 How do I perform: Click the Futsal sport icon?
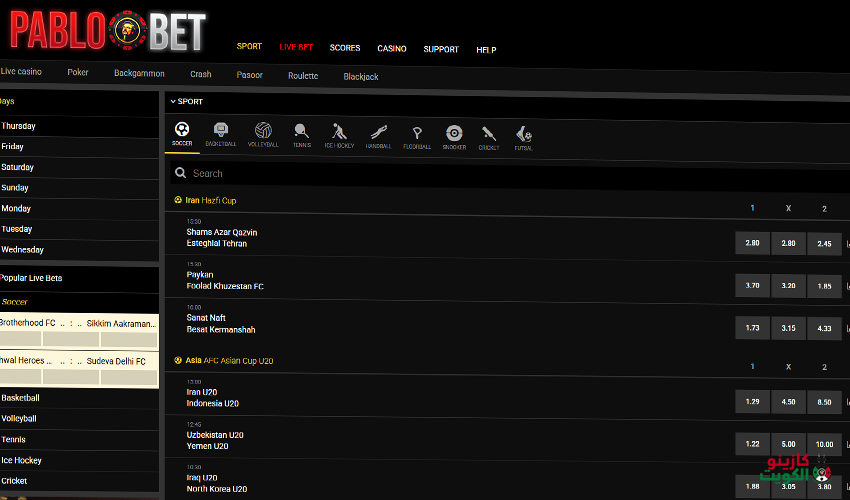tap(523, 134)
